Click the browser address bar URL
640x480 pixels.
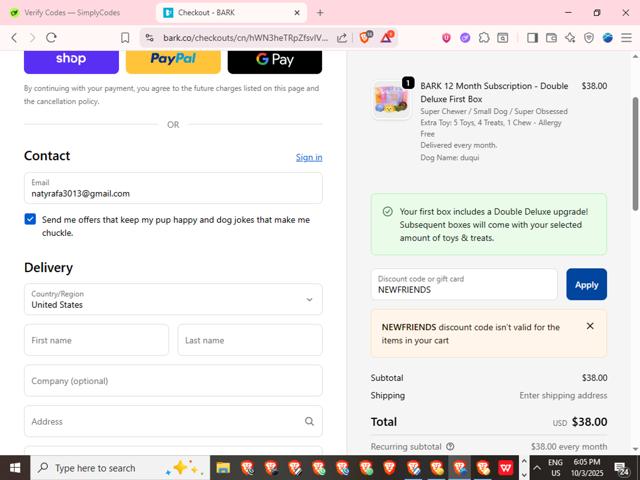tap(245, 38)
